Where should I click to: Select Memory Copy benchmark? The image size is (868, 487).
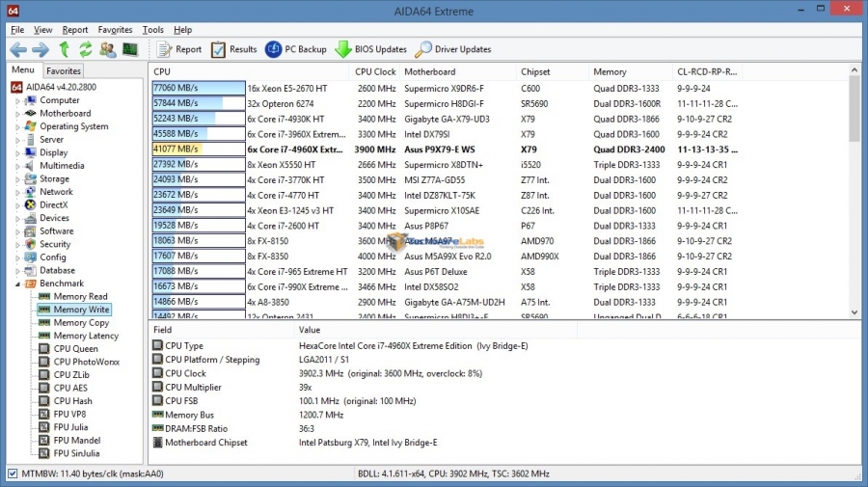coord(81,323)
